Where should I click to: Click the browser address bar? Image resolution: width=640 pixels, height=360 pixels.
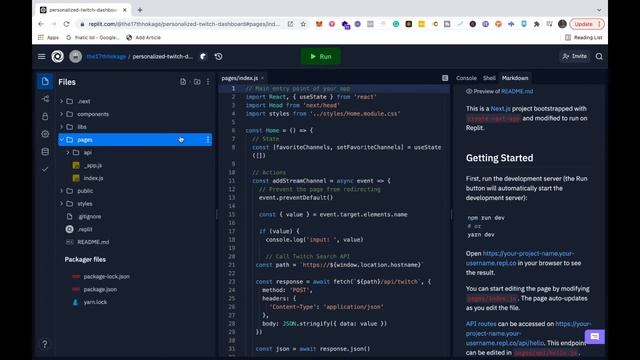point(184,24)
